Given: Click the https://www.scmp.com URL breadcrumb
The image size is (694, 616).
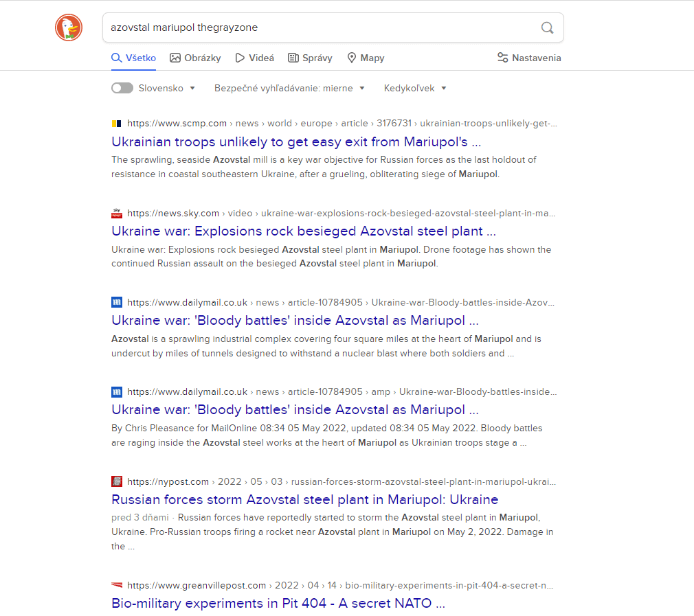Looking at the screenshot, I should pos(342,124).
